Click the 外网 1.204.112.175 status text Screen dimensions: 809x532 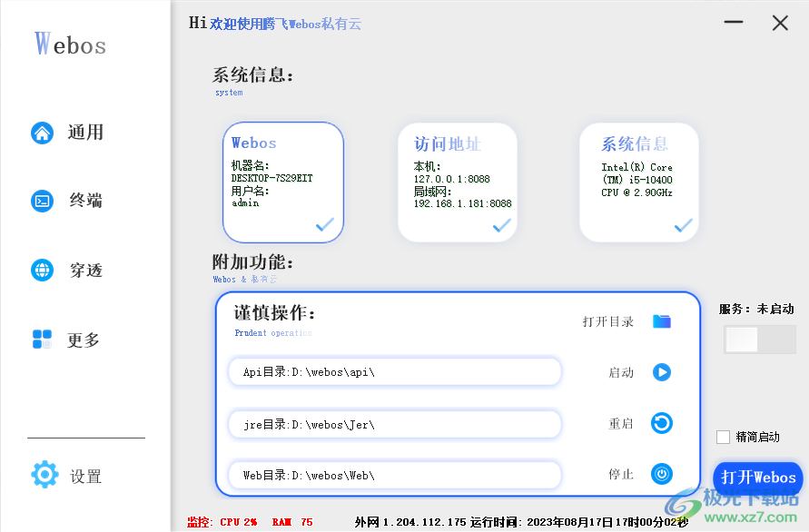tap(410, 522)
